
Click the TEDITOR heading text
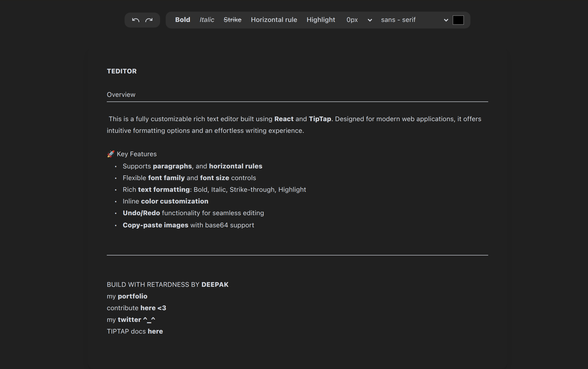pos(122,71)
